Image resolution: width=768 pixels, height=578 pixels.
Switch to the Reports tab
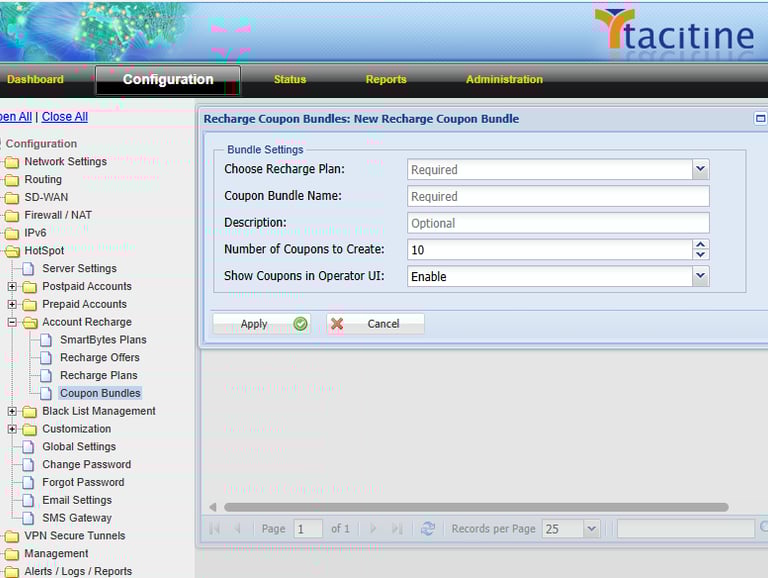pos(386,79)
